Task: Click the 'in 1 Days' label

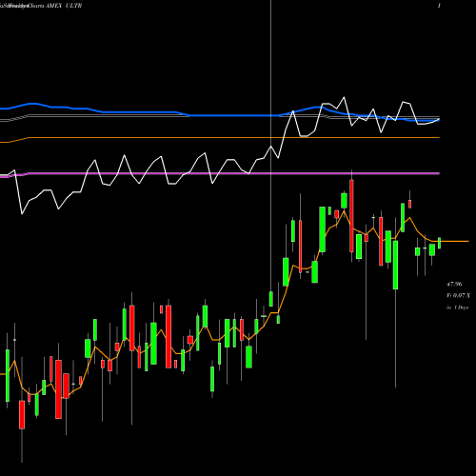Action: [457, 307]
